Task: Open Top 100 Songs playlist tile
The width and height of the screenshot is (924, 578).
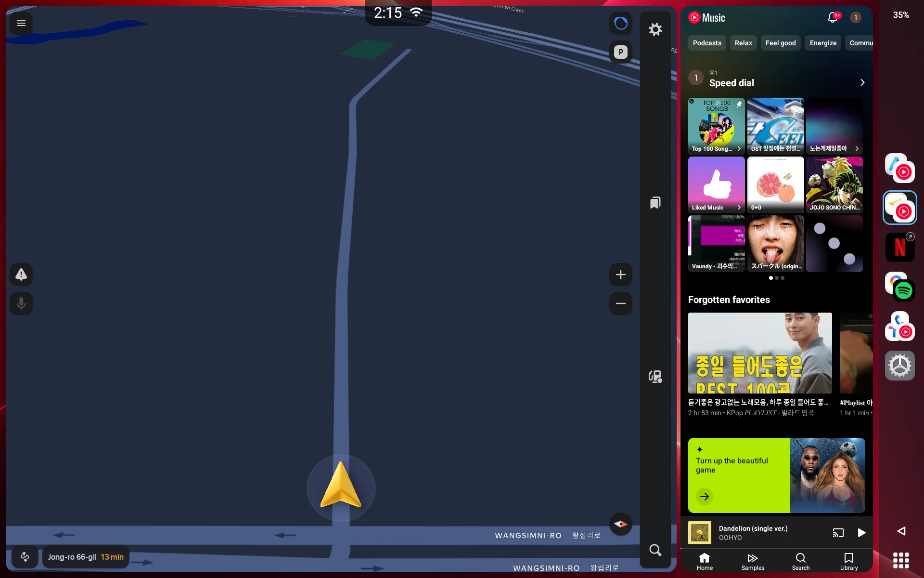Action: tap(716, 126)
